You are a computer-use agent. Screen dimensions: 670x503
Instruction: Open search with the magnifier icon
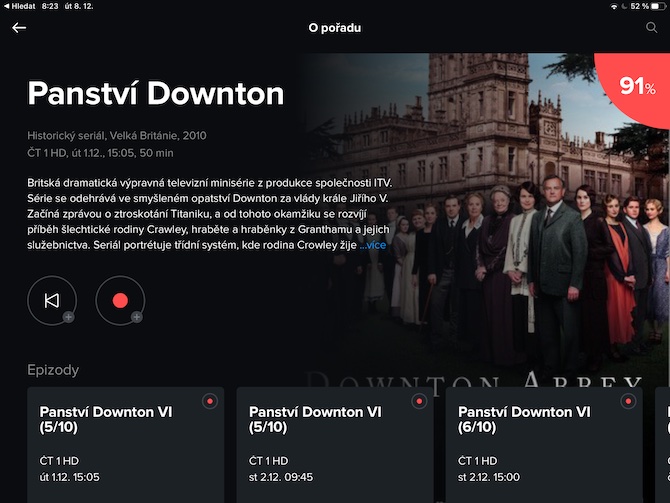point(651,28)
